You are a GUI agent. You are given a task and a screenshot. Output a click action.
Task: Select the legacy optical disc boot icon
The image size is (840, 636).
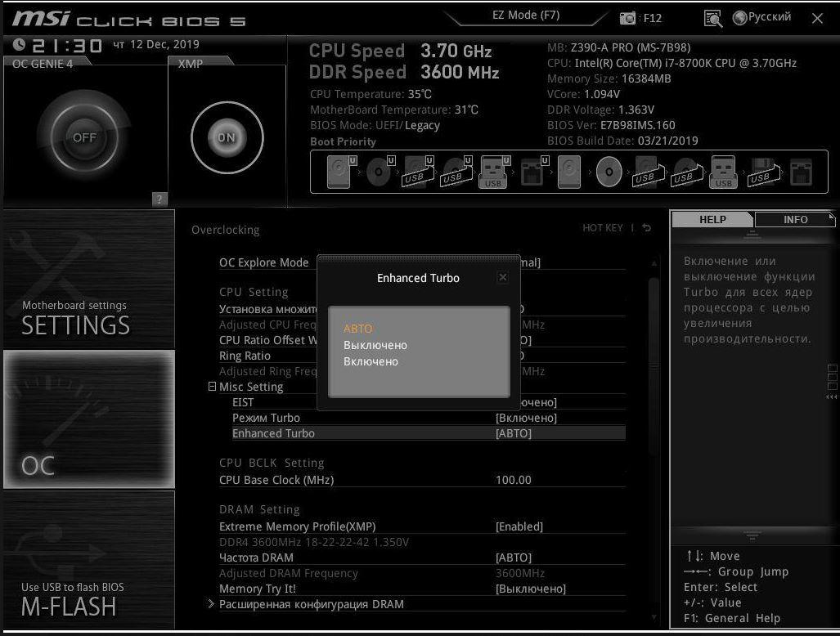609,172
